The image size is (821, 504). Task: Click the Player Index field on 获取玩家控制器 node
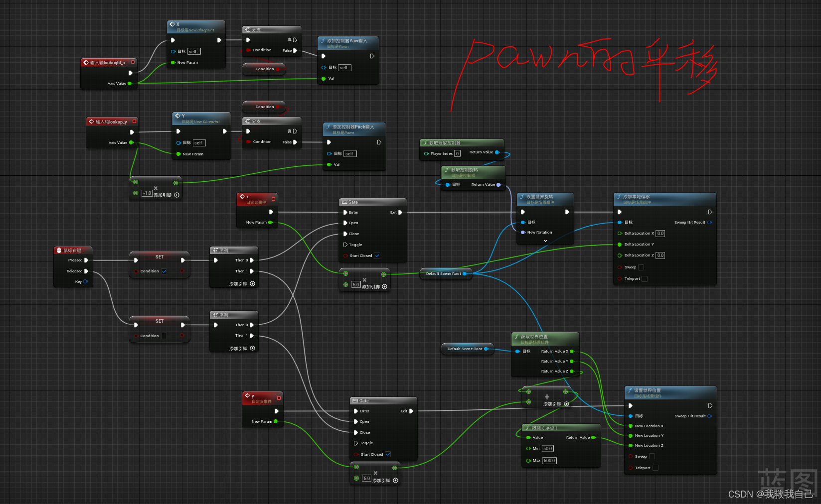[458, 153]
